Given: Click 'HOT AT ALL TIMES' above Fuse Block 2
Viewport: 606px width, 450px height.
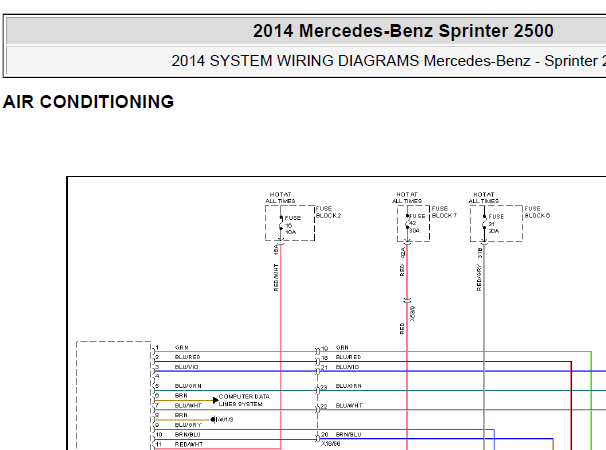Looking at the screenshot, I should [x=280, y=198].
